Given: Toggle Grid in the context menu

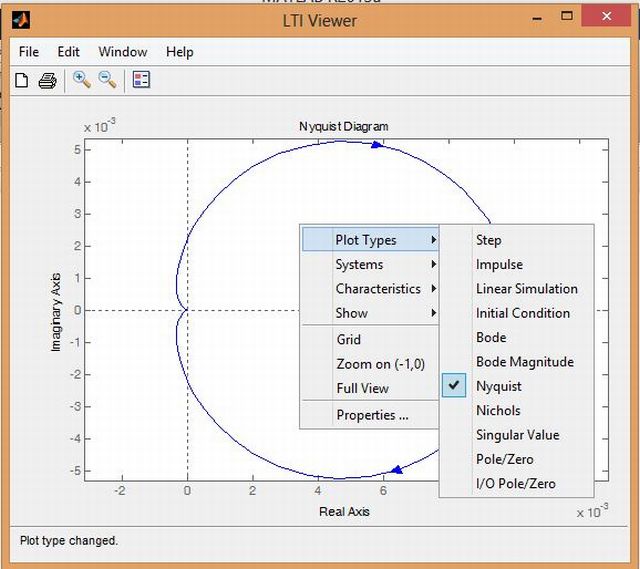Looking at the screenshot, I should [370, 339].
